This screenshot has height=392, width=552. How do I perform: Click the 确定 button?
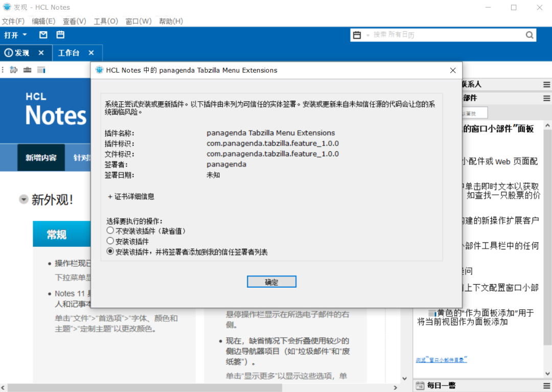coord(271,282)
